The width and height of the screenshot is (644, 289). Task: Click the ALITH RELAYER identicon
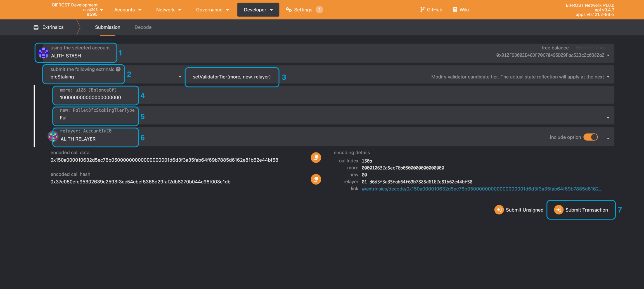click(53, 136)
